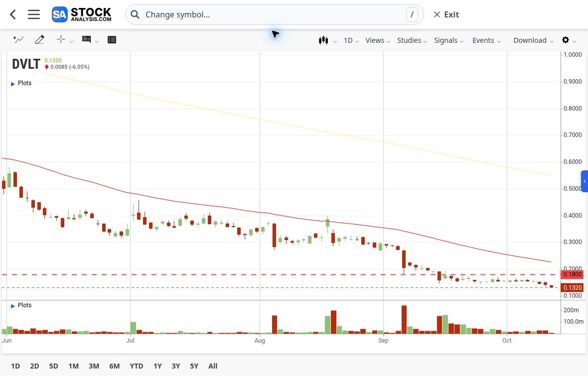
Task: Expand the blue side panel tab
Action: [x=584, y=181]
